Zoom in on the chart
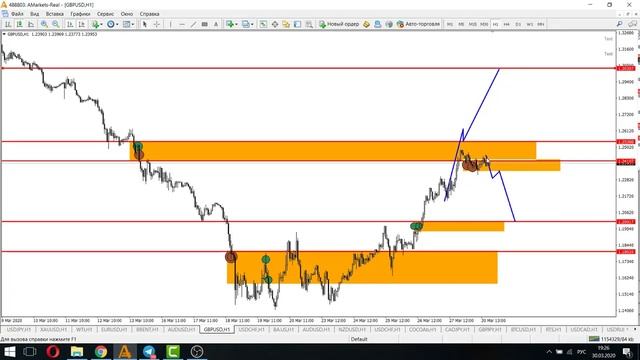The image size is (640, 360). [x=44, y=24]
